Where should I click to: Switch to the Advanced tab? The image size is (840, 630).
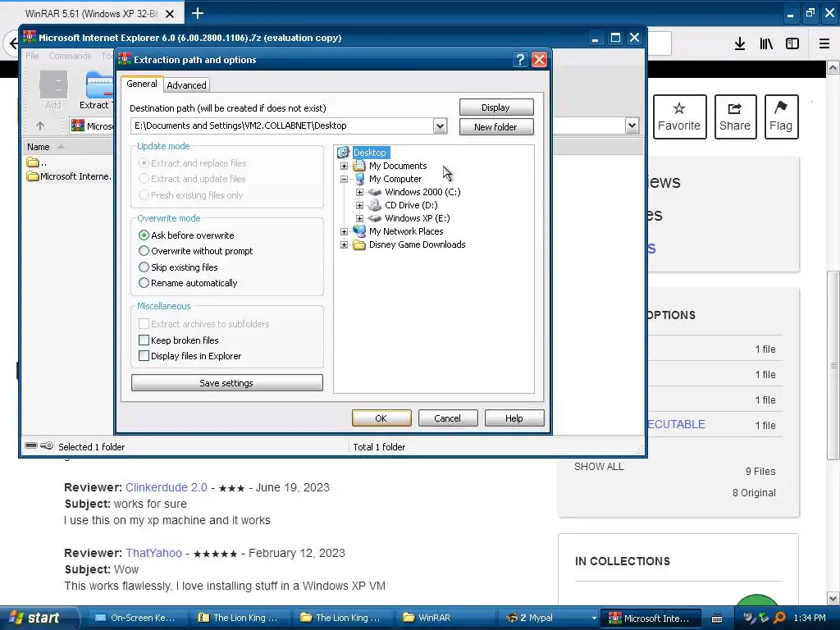186,85
